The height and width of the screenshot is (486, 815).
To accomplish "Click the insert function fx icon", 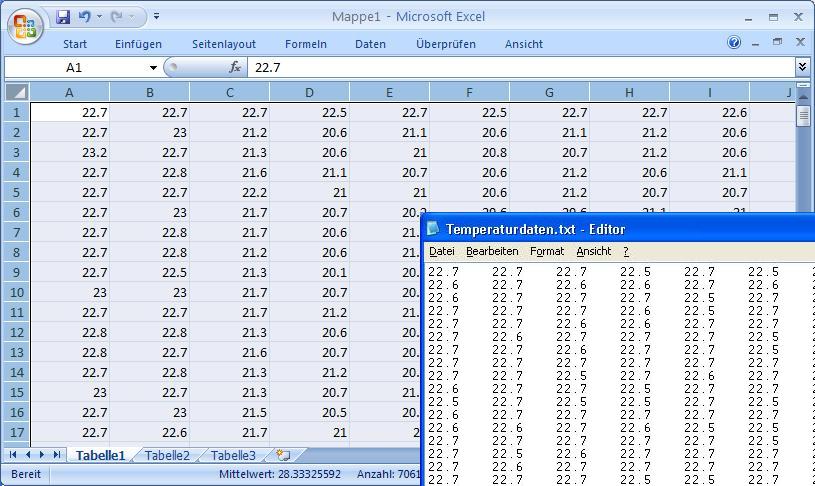I will (235, 67).
